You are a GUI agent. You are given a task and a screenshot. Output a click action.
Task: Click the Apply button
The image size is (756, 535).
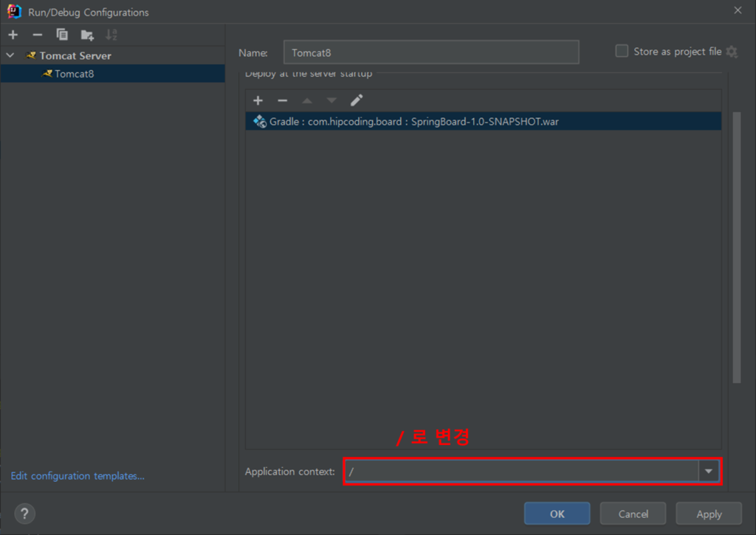coord(709,514)
